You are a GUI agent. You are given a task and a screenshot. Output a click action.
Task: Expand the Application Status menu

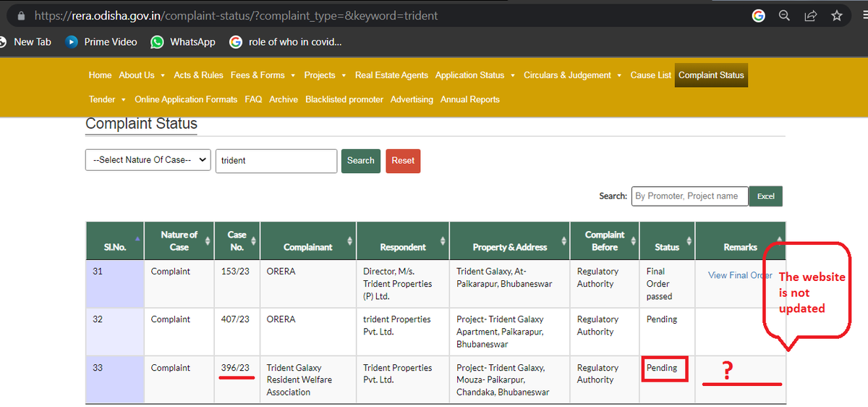(475, 75)
